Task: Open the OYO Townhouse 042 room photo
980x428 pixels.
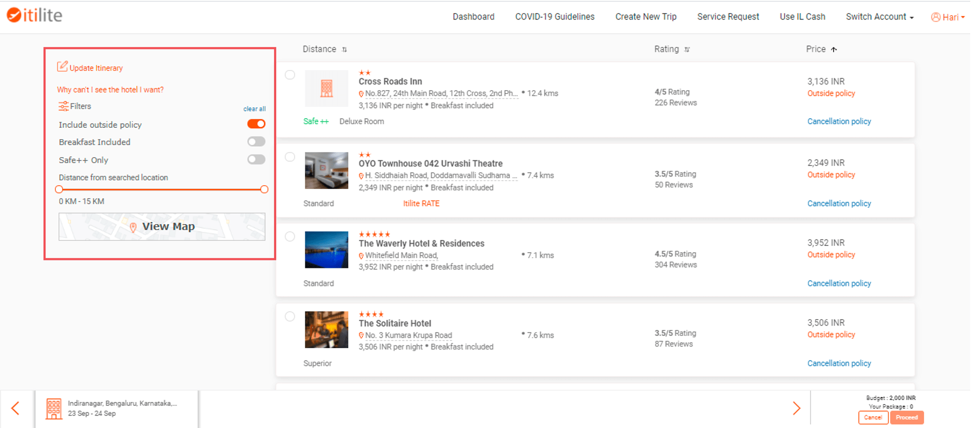Action: click(x=326, y=170)
